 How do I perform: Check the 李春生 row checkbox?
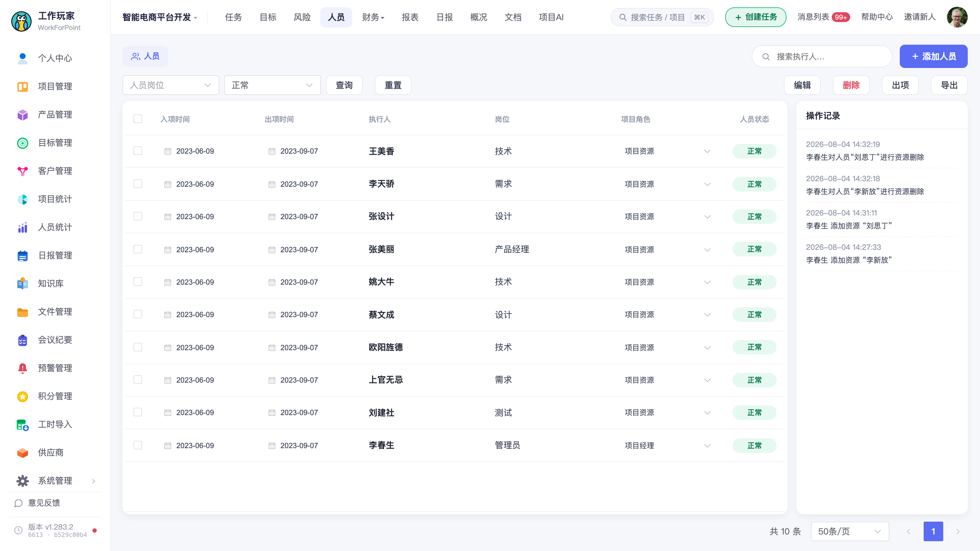point(138,445)
